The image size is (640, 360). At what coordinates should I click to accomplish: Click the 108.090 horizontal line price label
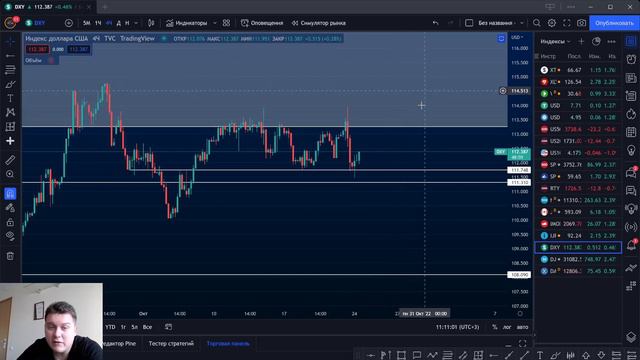tap(519, 275)
